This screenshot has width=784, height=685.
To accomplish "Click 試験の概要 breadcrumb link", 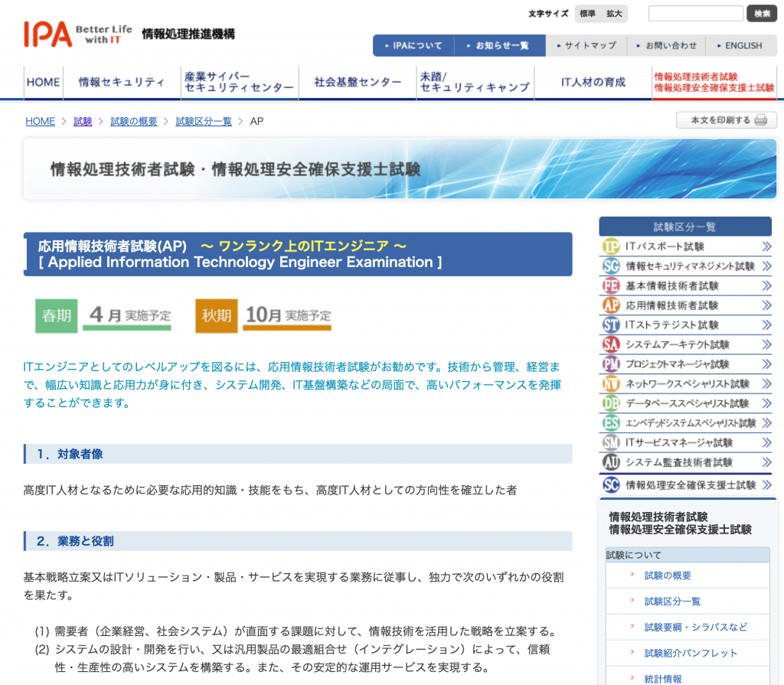I will pos(133,121).
